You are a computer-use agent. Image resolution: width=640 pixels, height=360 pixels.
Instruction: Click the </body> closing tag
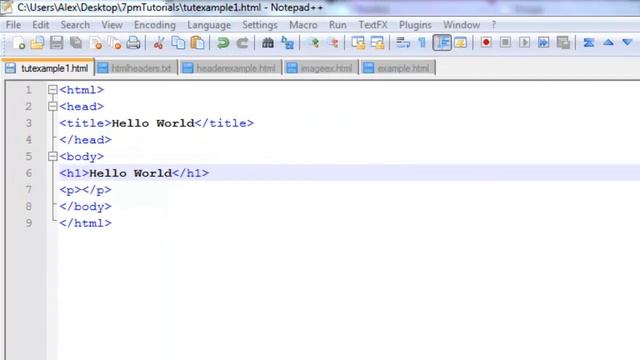85,207
